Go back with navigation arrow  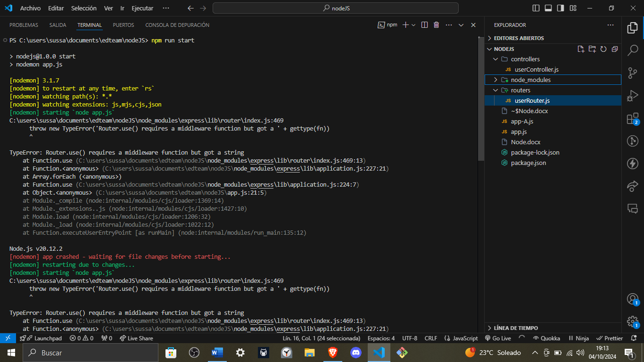(190, 8)
